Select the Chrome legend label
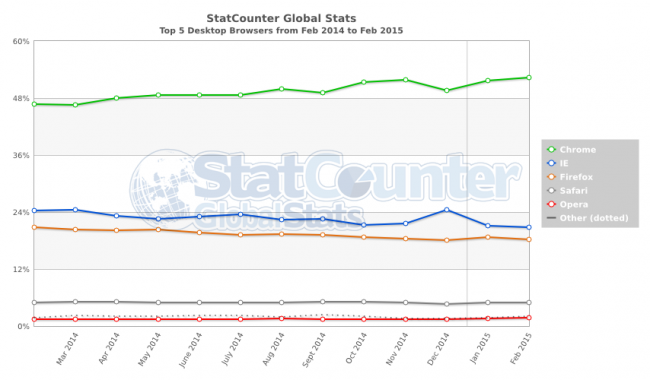Image resolution: width=650 pixels, height=380 pixels. (578, 150)
